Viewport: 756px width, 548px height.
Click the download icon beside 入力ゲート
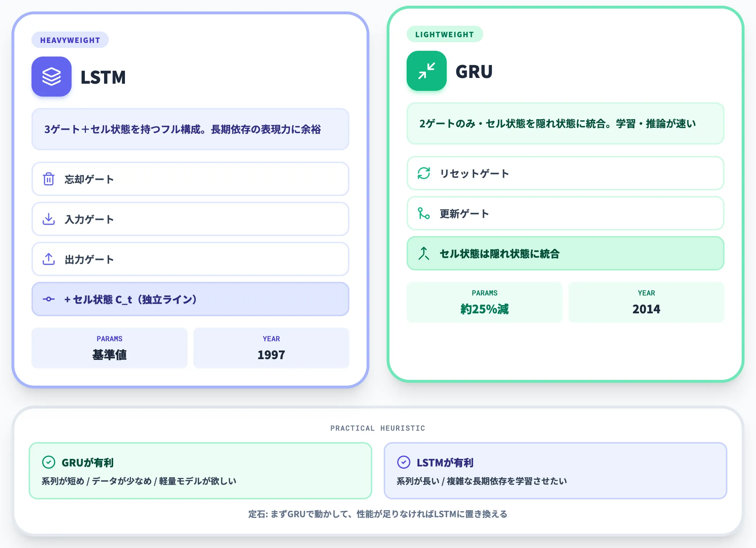(x=49, y=219)
